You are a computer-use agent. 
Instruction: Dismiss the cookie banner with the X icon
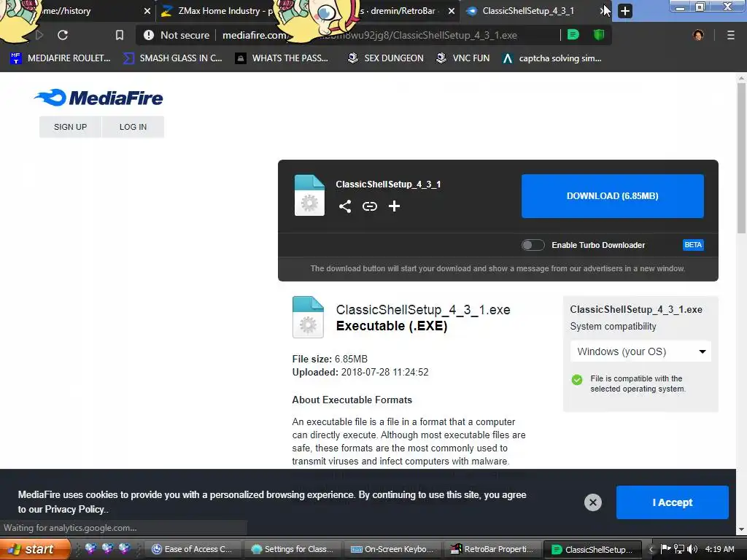click(x=592, y=502)
